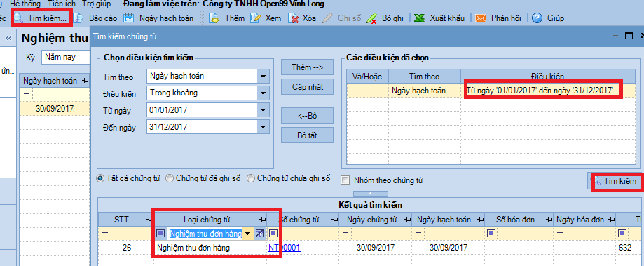Open filter operator for Số chứng từ
644x266 pixels.
tap(273, 234)
